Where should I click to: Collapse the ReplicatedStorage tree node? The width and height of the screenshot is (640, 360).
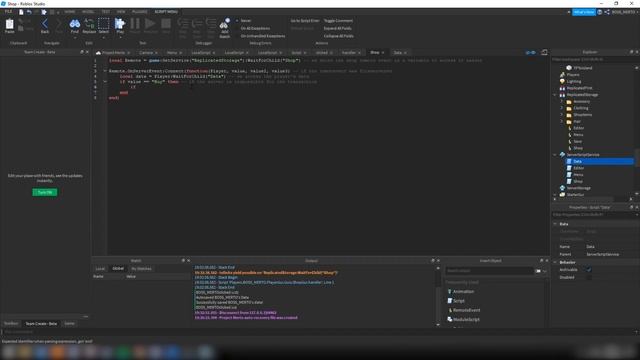click(x=555, y=95)
